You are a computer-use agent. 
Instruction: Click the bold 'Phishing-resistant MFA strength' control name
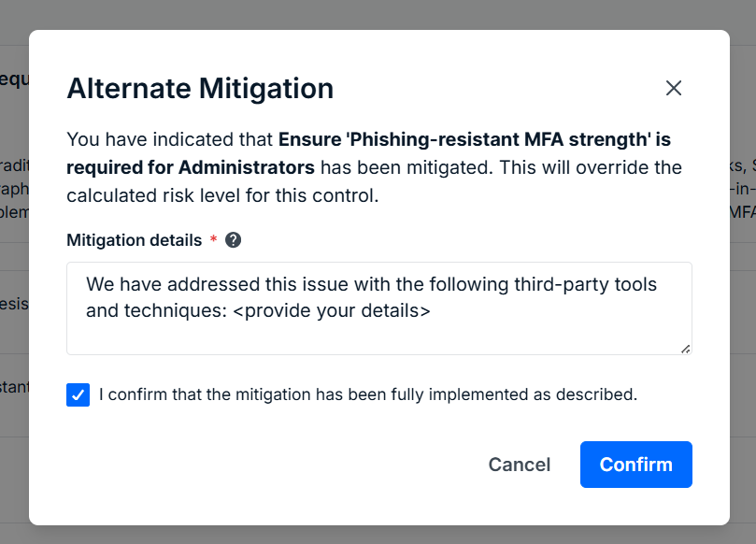[x=498, y=139]
